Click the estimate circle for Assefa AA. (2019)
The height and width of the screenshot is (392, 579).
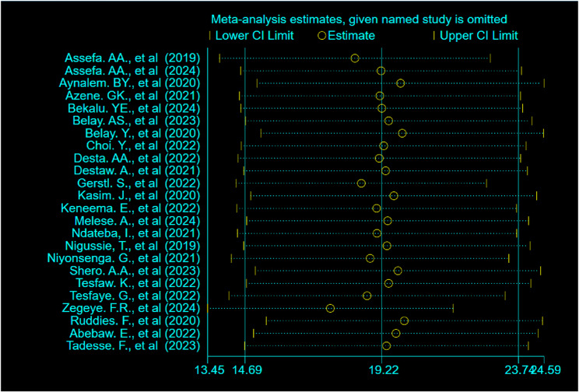pos(355,58)
